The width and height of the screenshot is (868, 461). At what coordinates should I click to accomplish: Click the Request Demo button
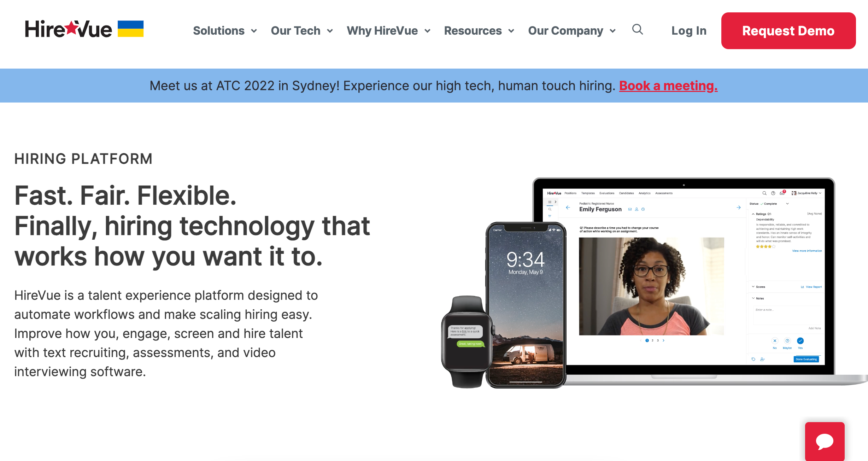[788, 31]
